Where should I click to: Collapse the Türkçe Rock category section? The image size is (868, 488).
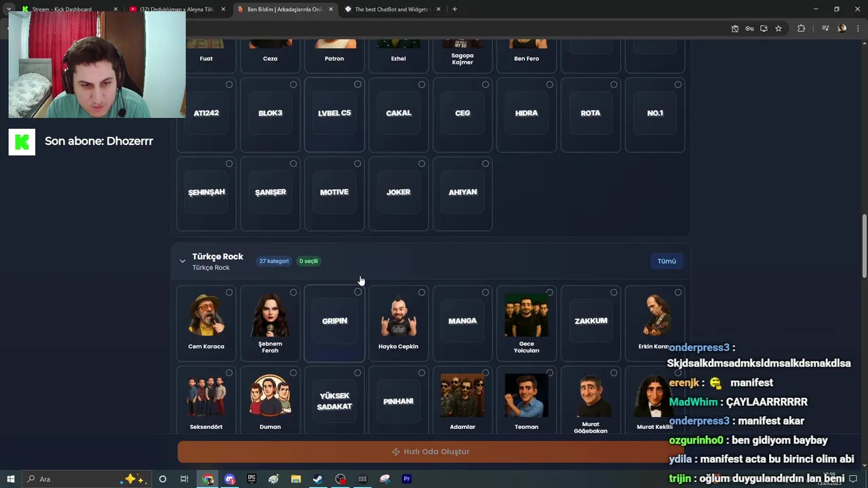coord(182,261)
